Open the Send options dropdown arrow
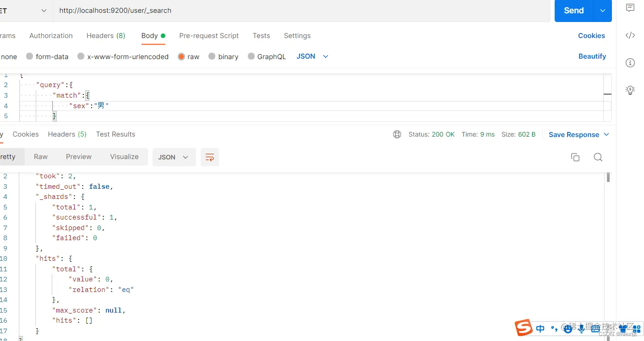Viewport: 644px width, 341px height. [603, 11]
